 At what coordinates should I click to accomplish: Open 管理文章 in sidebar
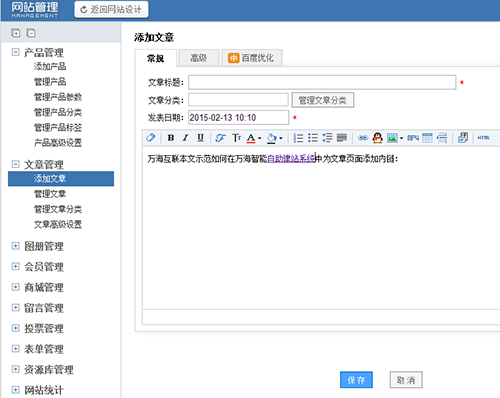click(x=50, y=194)
